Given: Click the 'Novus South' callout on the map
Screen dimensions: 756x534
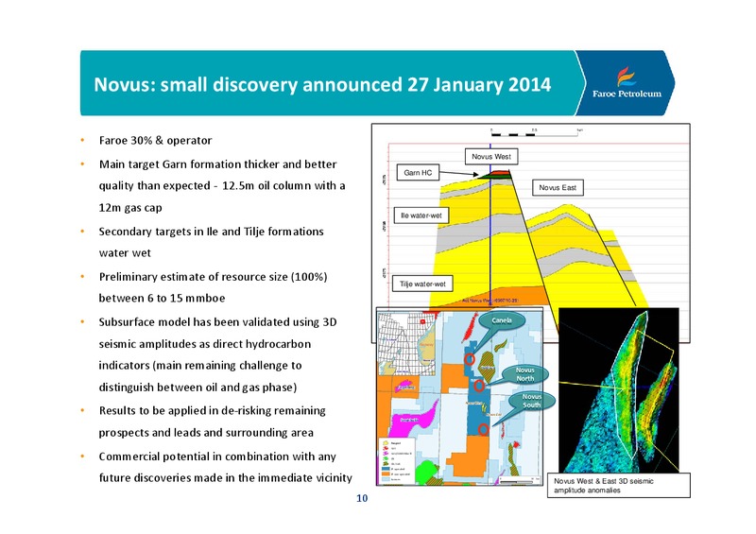Looking at the screenshot, I should coord(531,401).
